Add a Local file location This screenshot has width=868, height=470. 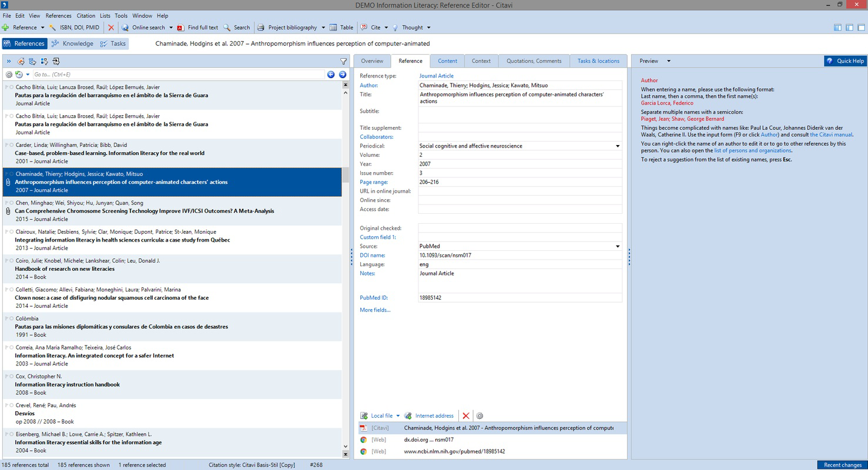377,416
